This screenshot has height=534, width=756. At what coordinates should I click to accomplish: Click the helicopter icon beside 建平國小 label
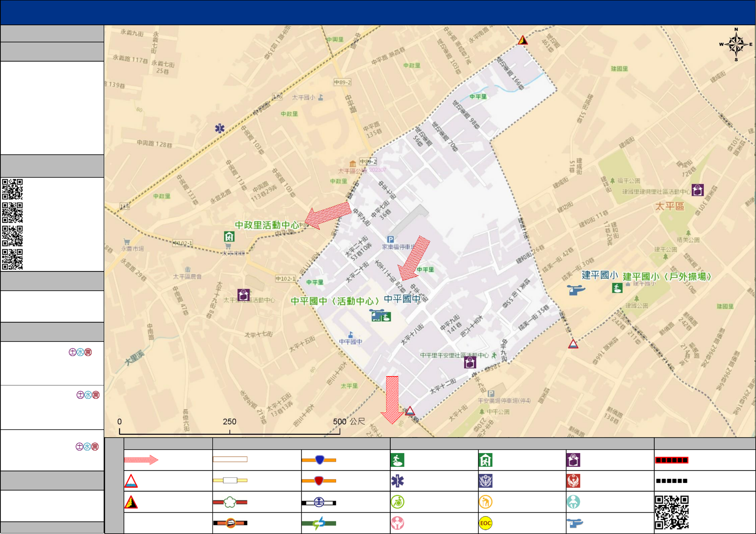(576, 290)
